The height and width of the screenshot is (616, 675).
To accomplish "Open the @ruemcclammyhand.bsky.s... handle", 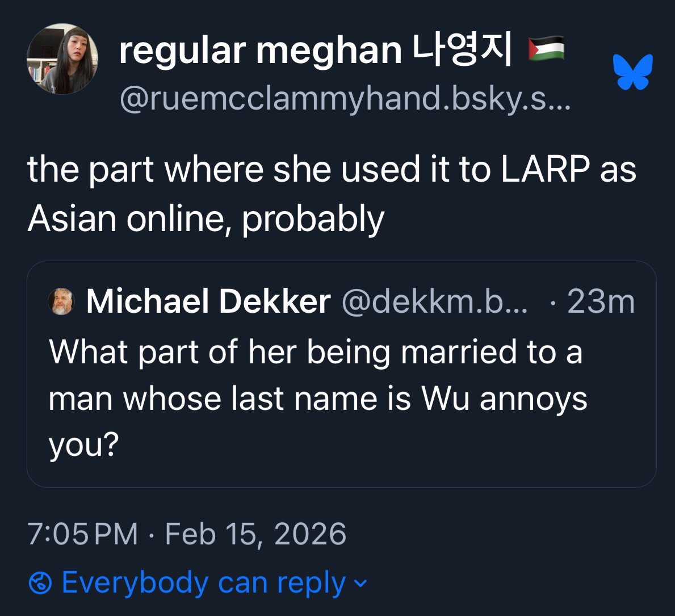I will click(x=345, y=99).
